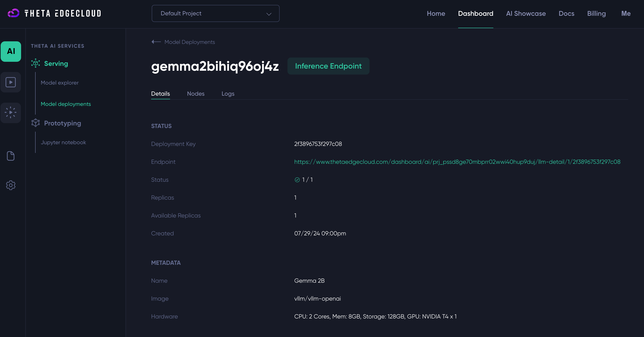644x337 pixels.
Task: Expand the Default Project dropdown
Action: 215,13
